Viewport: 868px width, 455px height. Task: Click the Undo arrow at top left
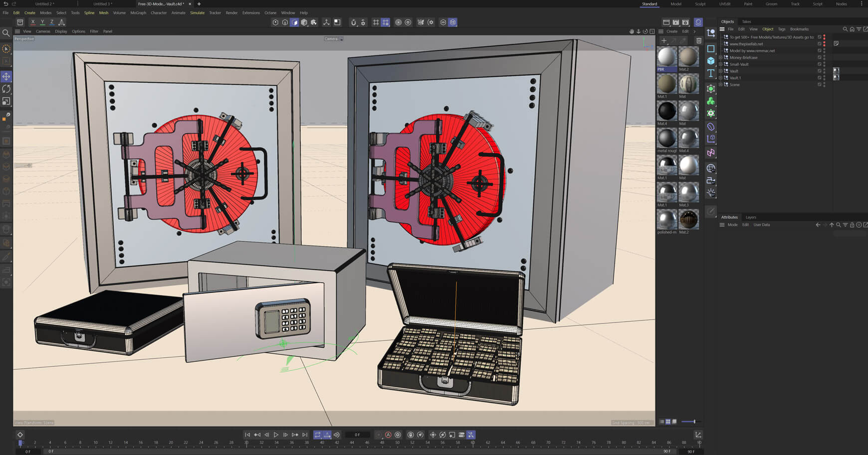pyautogui.click(x=6, y=4)
